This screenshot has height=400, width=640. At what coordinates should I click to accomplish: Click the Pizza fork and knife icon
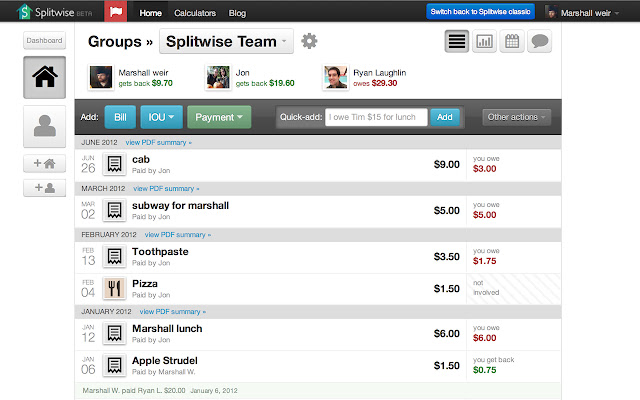coord(115,289)
